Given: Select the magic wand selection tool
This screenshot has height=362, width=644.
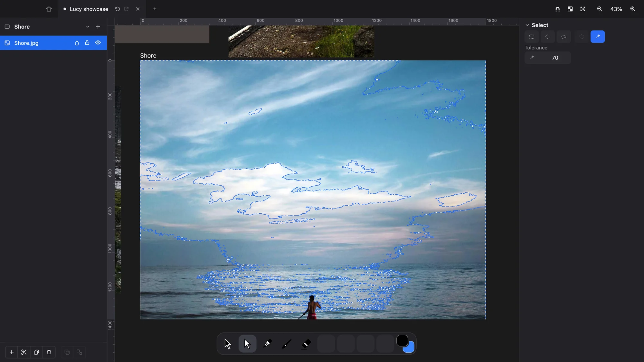Looking at the screenshot, I should click(x=597, y=37).
